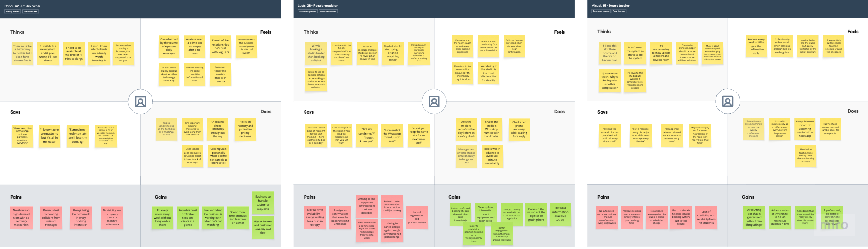Select the 'Says' heading in Carlos's map

click(x=15, y=112)
